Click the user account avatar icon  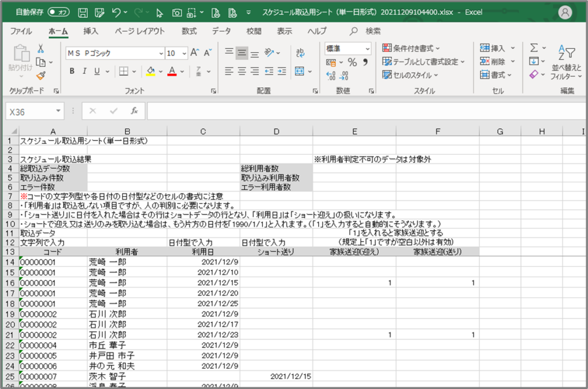point(565,13)
